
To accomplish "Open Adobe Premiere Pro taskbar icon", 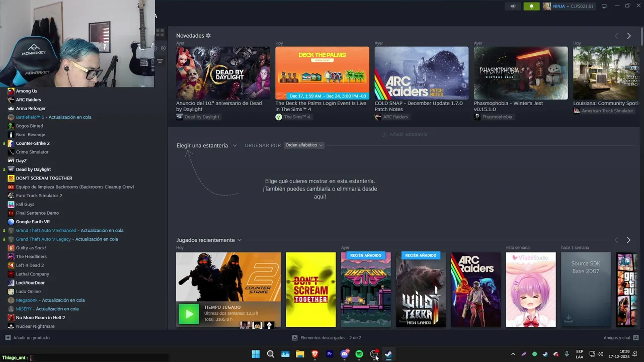I will click(330, 354).
